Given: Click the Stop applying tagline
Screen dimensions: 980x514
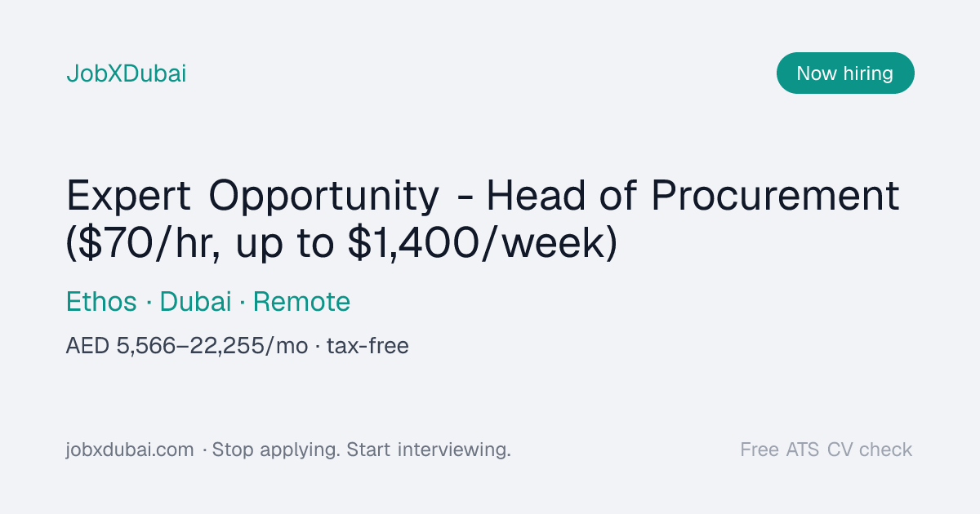Looking at the screenshot, I should [276, 450].
